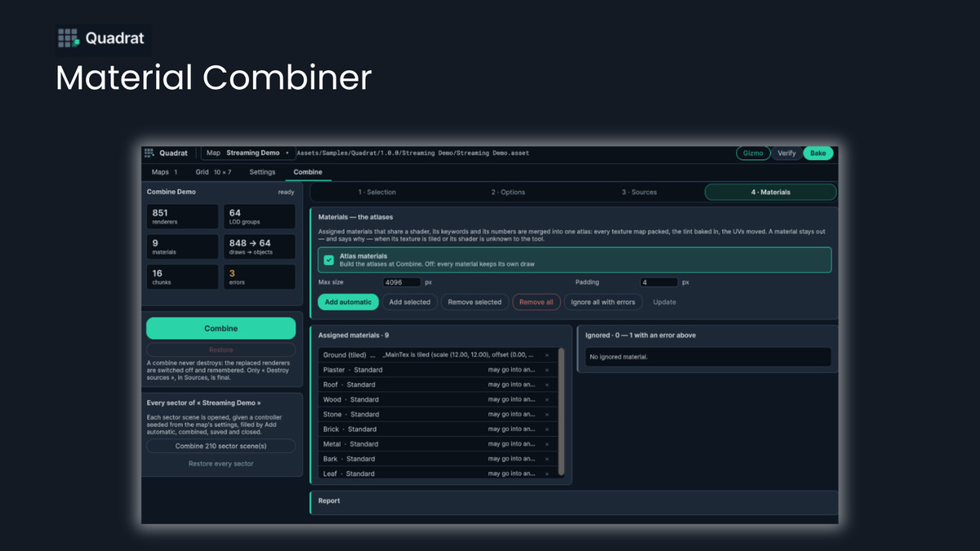Click Add selected

(410, 302)
